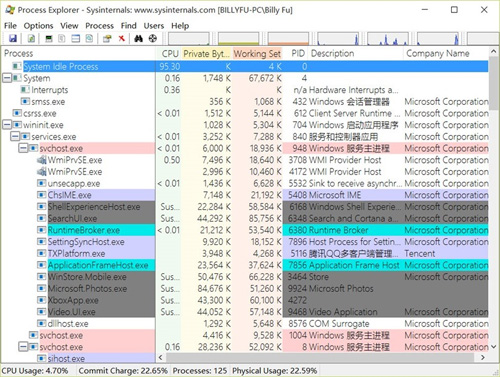Open process Properties toolbar icon
This screenshot has width=500, height=377.
(x=107, y=39)
